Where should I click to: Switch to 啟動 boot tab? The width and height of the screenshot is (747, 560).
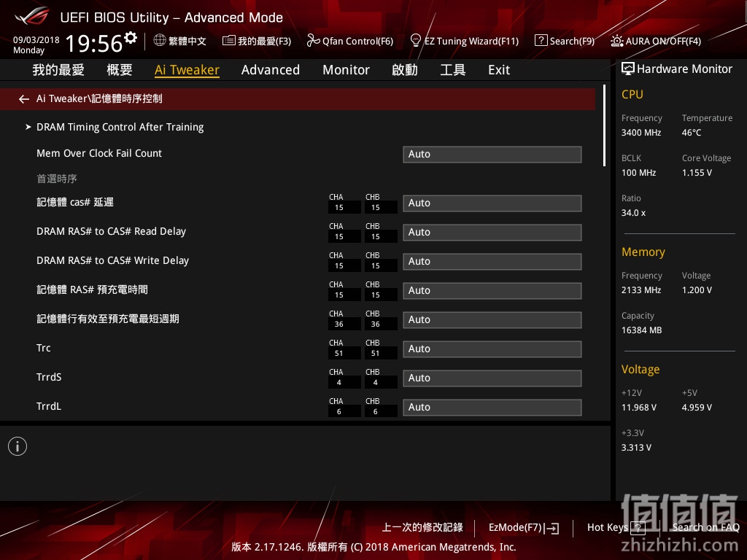point(405,70)
